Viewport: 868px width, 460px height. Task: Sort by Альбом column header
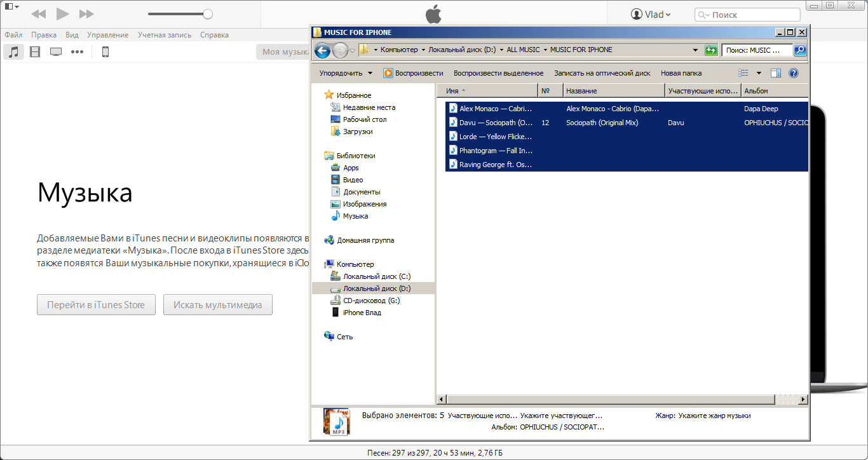pyautogui.click(x=775, y=91)
